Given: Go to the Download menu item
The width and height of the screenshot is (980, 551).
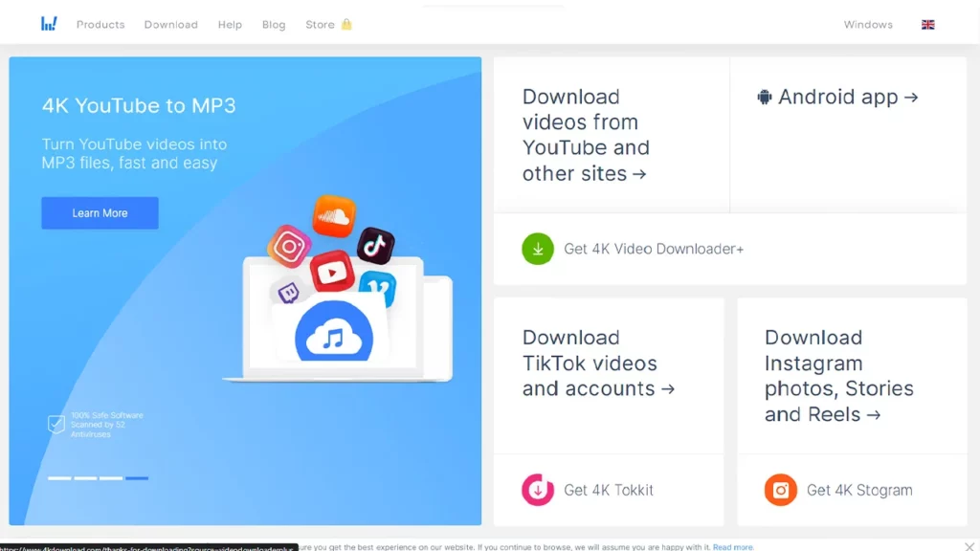Looking at the screenshot, I should (170, 25).
